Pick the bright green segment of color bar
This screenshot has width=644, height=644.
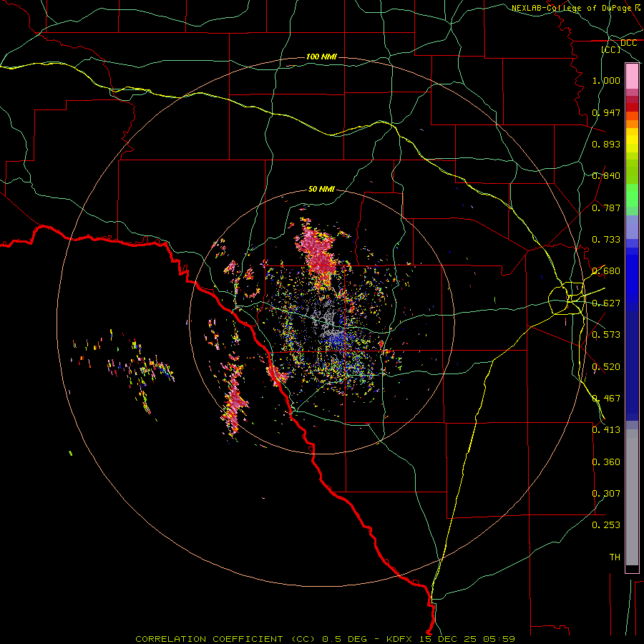click(632, 195)
